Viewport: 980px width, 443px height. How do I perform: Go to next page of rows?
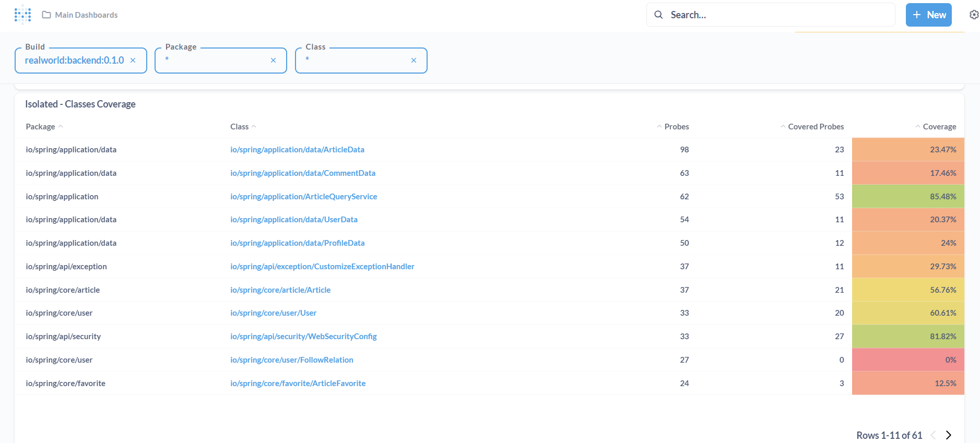pyautogui.click(x=949, y=435)
